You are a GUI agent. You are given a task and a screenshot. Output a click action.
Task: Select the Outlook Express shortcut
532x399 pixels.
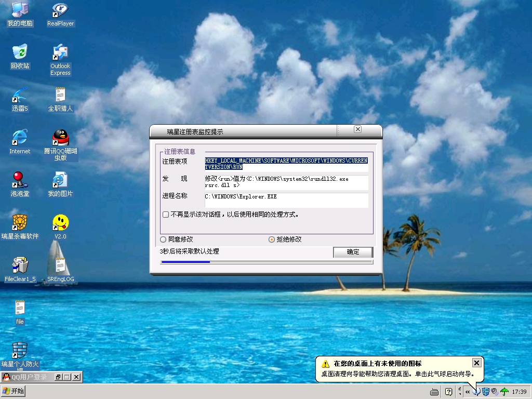click(x=60, y=59)
